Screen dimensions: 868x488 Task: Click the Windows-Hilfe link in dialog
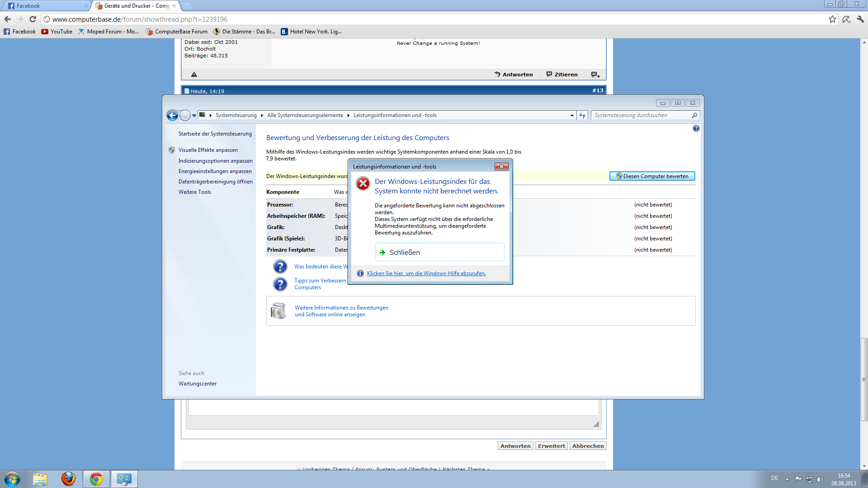pyautogui.click(x=426, y=273)
